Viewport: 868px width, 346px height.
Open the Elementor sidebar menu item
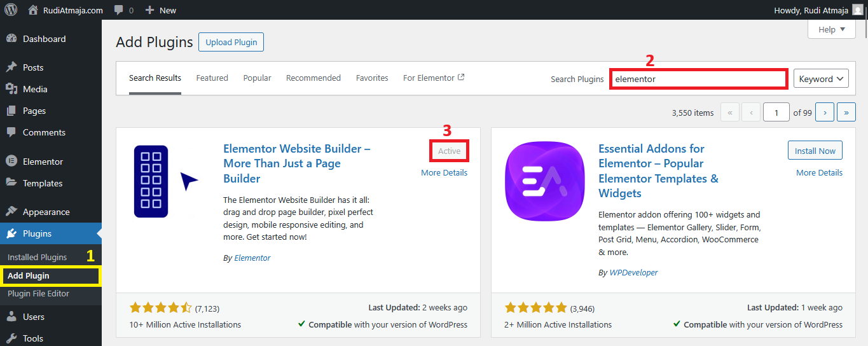(x=43, y=162)
